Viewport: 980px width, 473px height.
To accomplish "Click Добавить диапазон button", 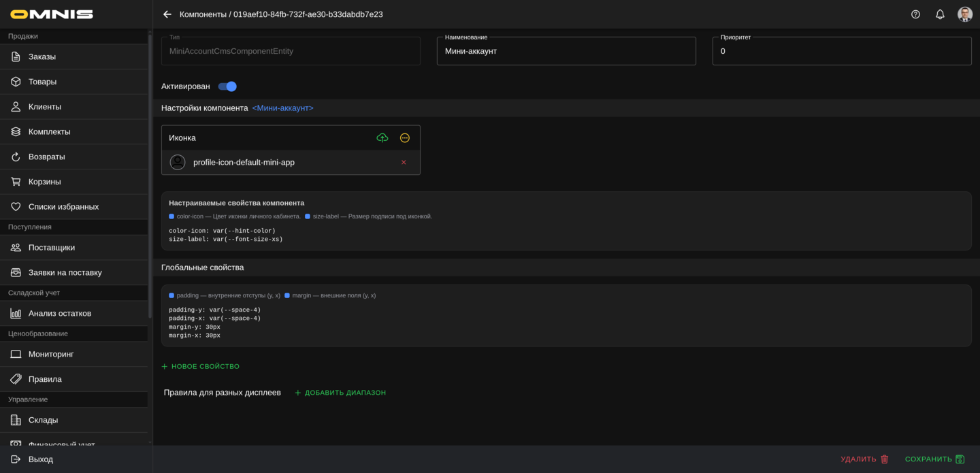I will 340,393.
